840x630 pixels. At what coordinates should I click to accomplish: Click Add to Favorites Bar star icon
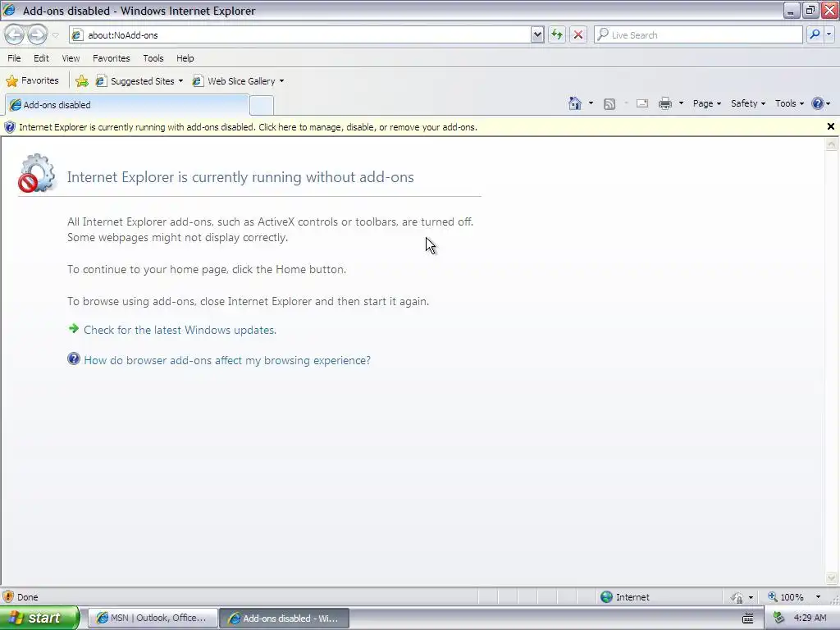tap(82, 81)
